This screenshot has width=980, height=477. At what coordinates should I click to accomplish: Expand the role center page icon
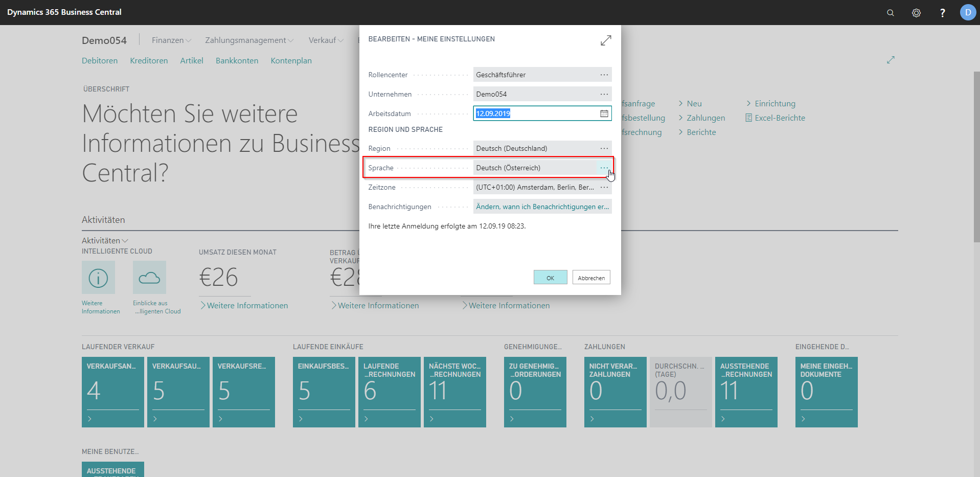click(x=891, y=60)
